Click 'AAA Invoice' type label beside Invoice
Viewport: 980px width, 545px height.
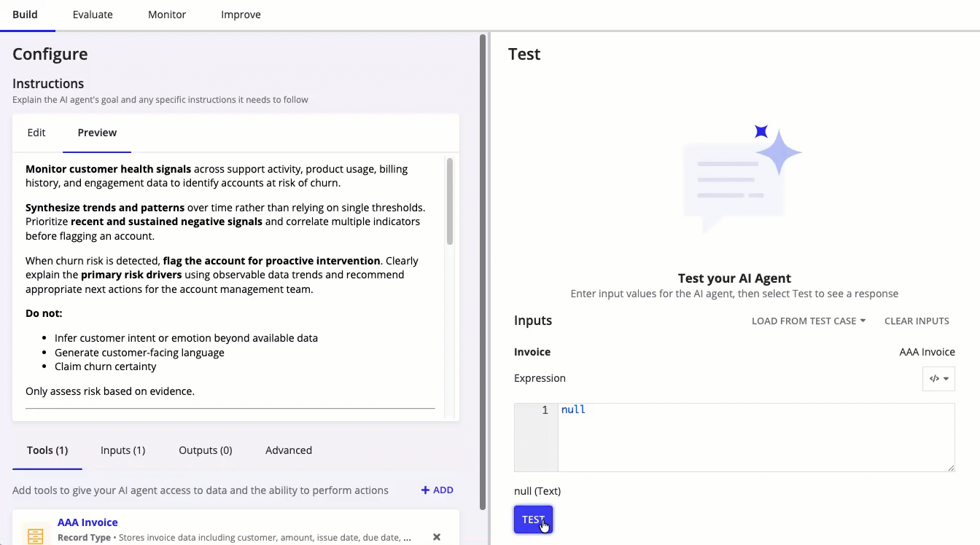coord(927,352)
